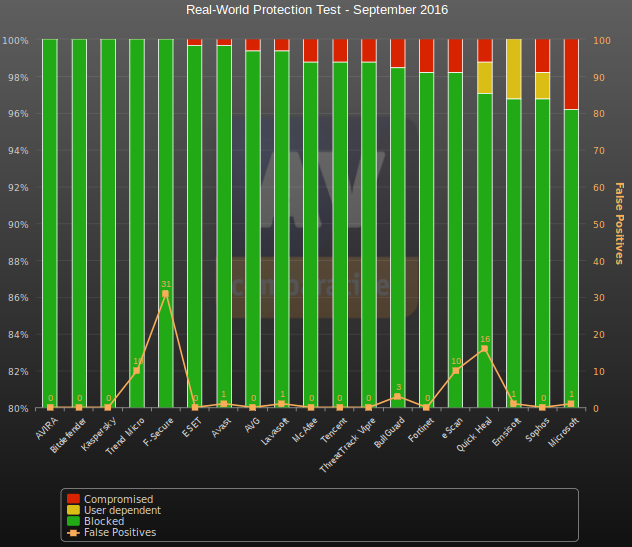The image size is (632, 547).
Task: Select the Bitdefender x-axis label
Action: tap(68, 435)
